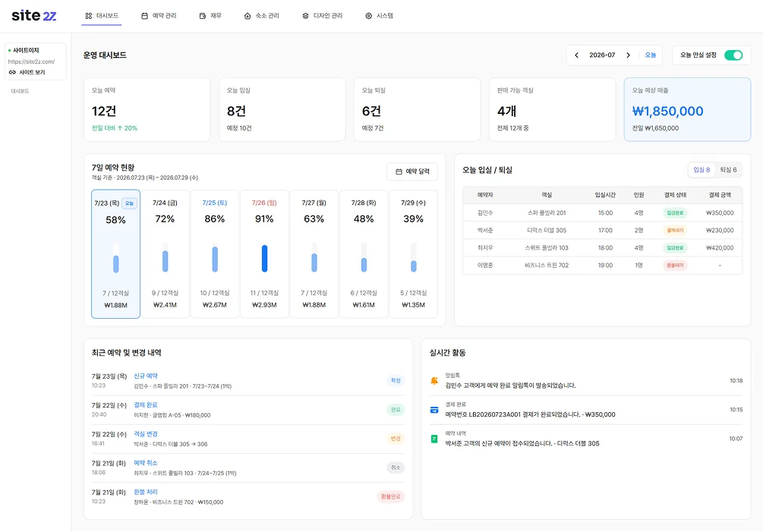Click the bell icon for 알림톡 activity
This screenshot has width=763, height=532.
coord(434,381)
